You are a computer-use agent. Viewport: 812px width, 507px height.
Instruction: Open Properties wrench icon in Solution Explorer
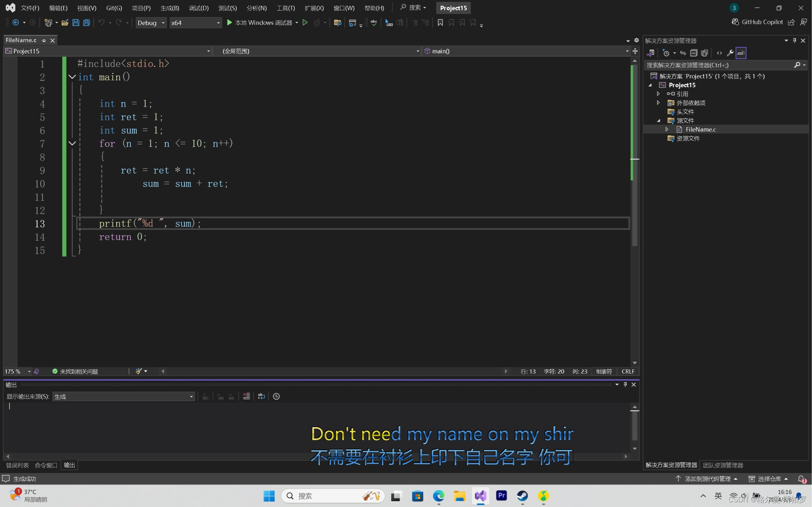(x=730, y=53)
